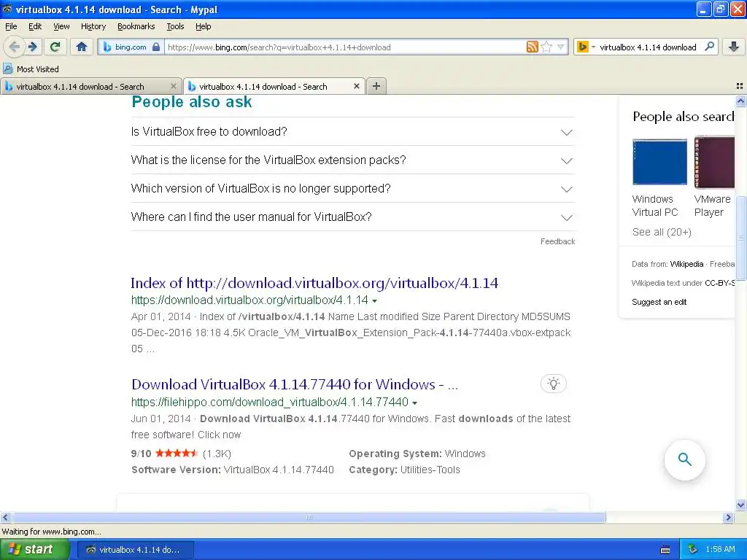Reload the current page
Image resolution: width=747 pixels, height=560 pixels.
[55, 47]
